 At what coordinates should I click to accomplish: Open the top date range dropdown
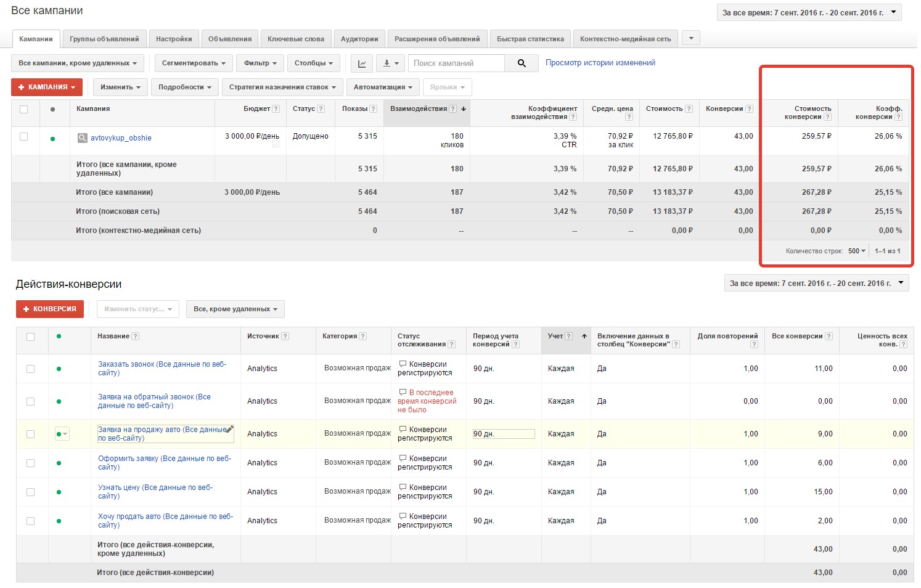[809, 12]
